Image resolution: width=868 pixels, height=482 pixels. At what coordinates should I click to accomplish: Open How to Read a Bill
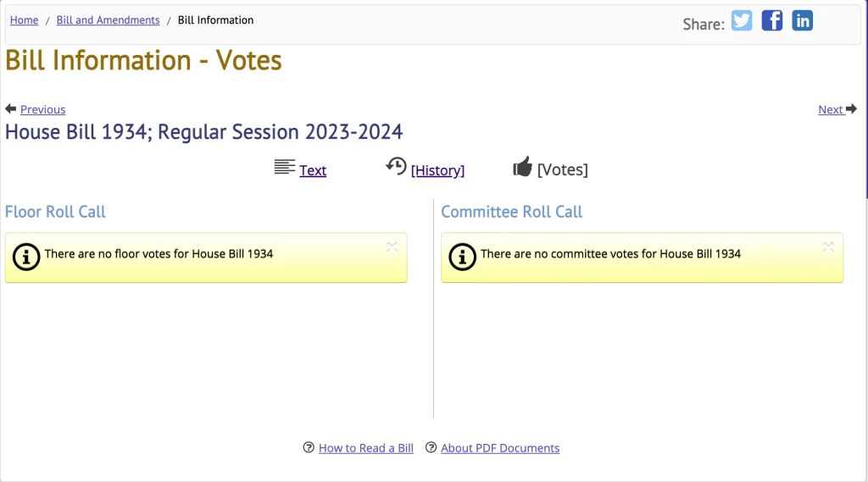[x=365, y=448]
